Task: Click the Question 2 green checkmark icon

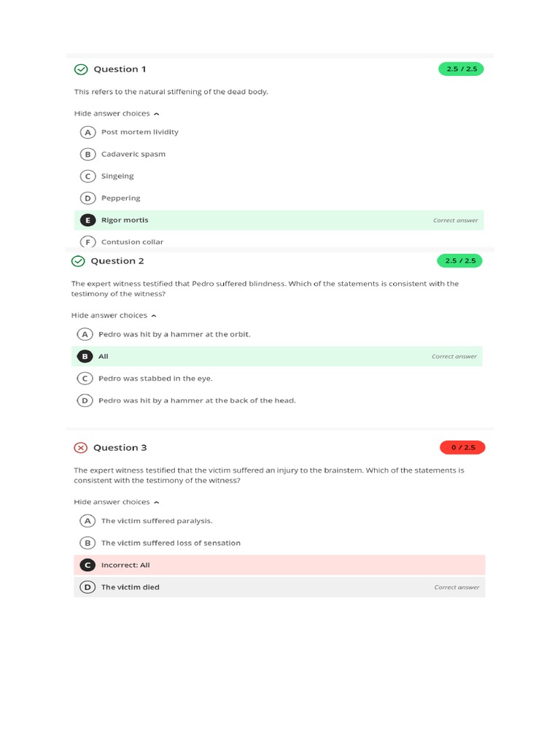Action: point(78,261)
